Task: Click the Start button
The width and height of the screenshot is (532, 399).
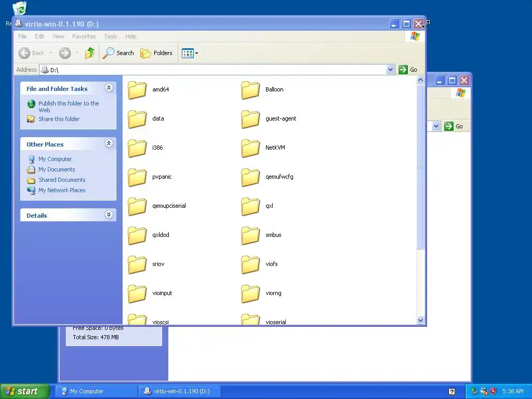Action: [x=24, y=391]
